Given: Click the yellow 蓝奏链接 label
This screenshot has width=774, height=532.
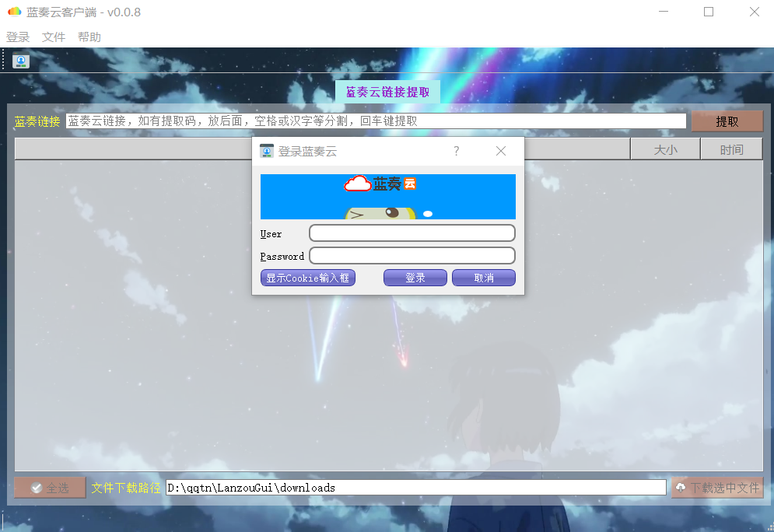Looking at the screenshot, I should (x=37, y=121).
